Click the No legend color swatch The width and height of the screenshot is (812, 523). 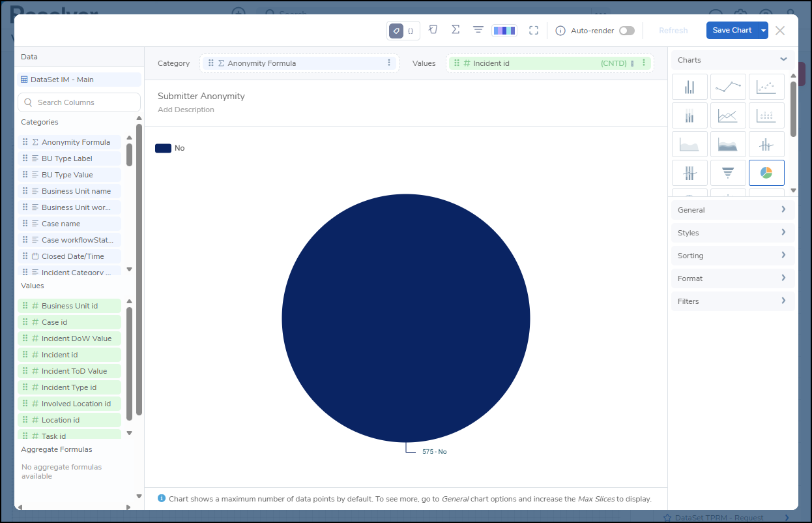pos(163,148)
